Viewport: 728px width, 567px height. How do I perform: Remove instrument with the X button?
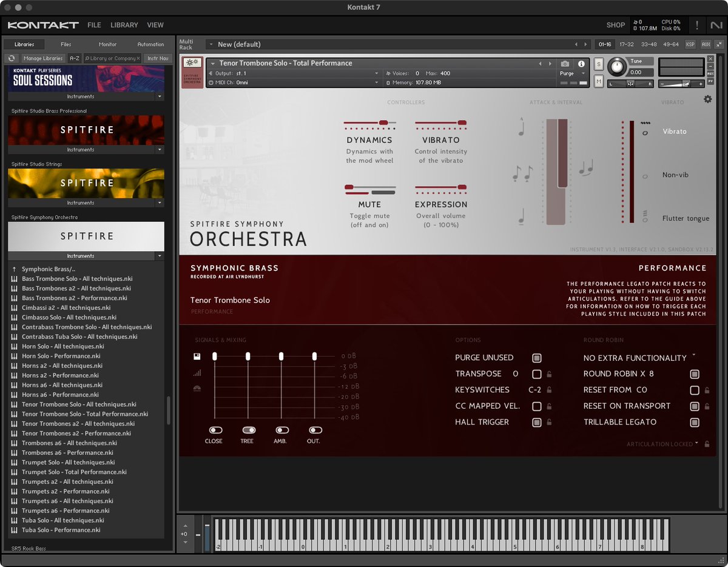[710, 59]
